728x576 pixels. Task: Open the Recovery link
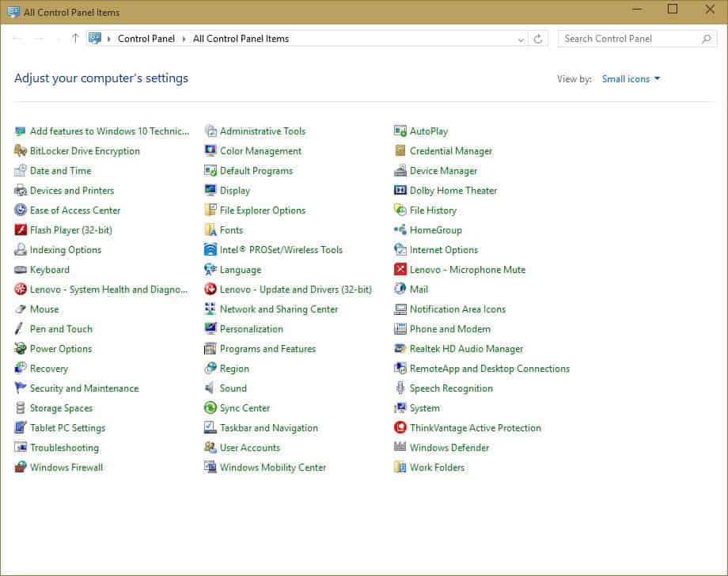click(49, 369)
